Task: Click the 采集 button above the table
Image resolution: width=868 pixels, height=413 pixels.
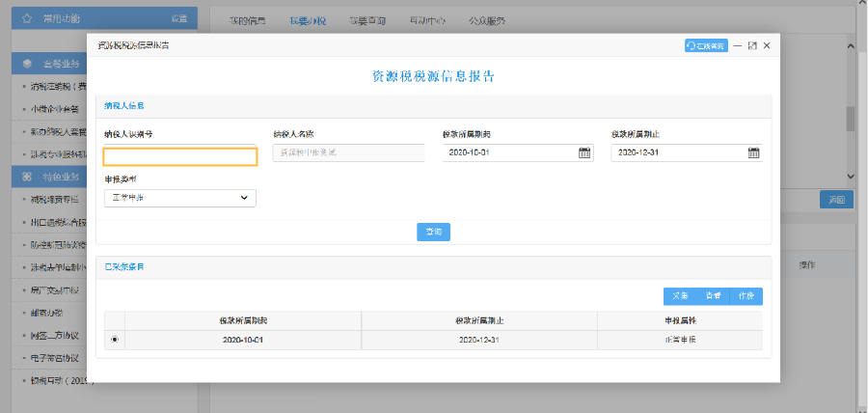Action: click(x=680, y=296)
